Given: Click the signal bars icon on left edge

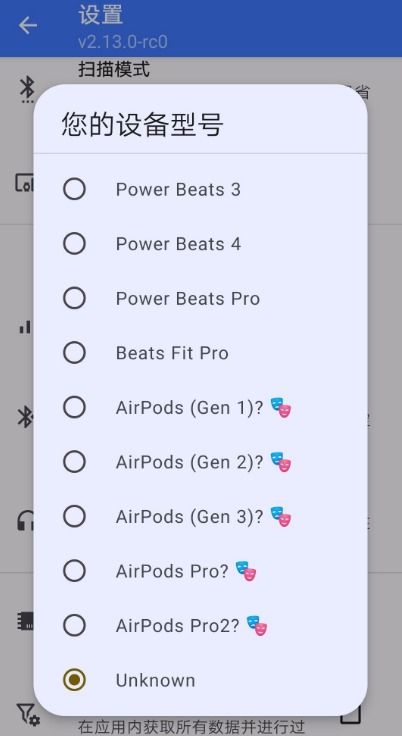Looking at the screenshot, I should (x=25, y=327).
